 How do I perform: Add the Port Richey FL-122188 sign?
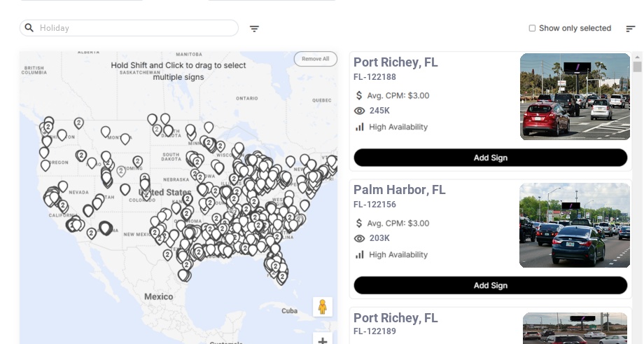tap(490, 158)
